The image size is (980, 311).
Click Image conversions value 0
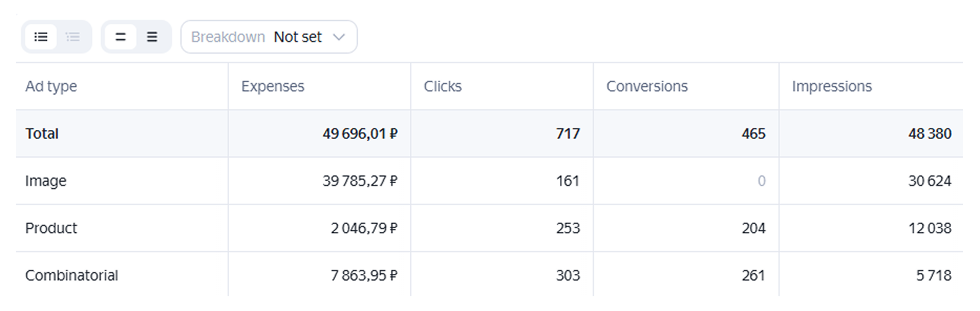click(762, 181)
